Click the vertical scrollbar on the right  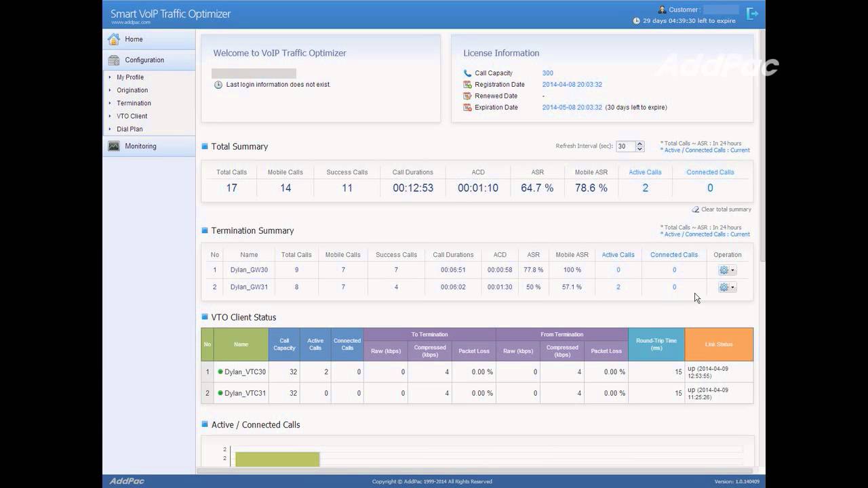pos(762,146)
